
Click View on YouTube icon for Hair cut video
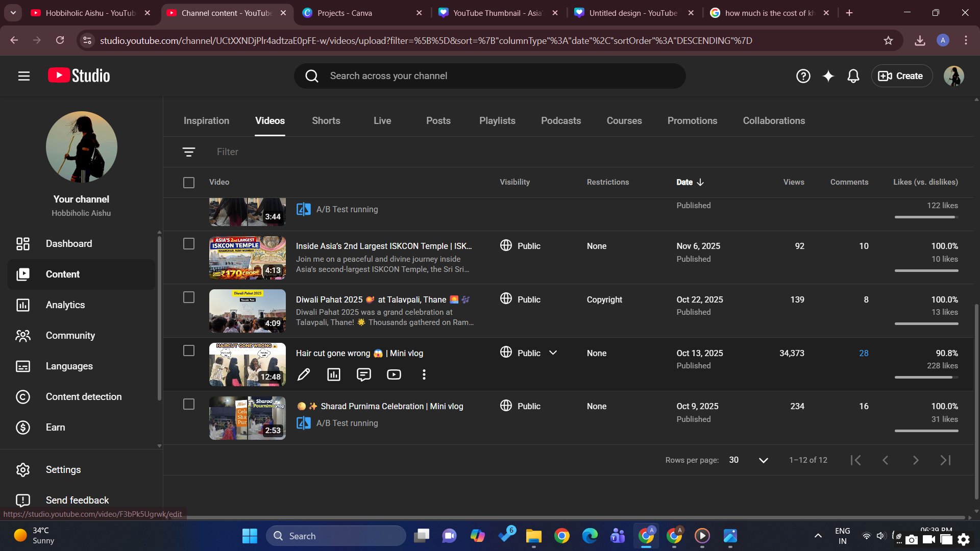[394, 374]
